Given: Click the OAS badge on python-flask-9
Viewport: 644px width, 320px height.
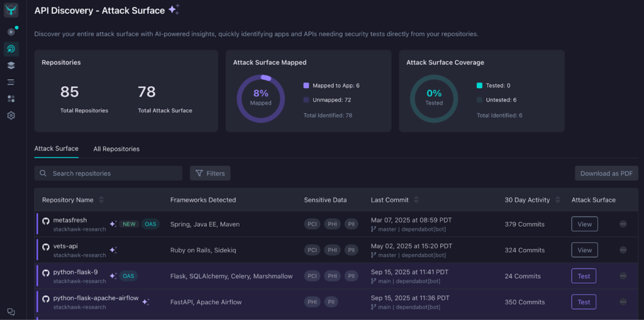Looking at the screenshot, I should click(x=128, y=275).
